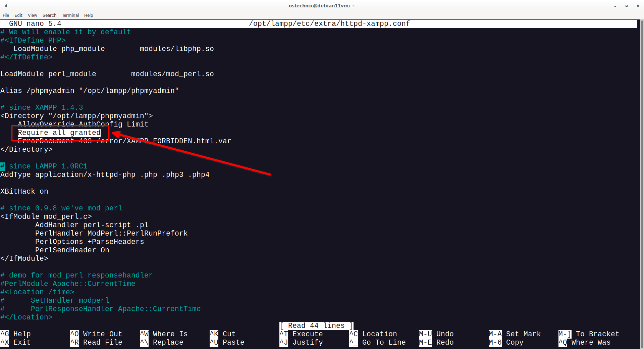Image resolution: width=644 pixels, height=349 pixels.
Task: Click the ^U Paste shortcut label
Action: 227,342
